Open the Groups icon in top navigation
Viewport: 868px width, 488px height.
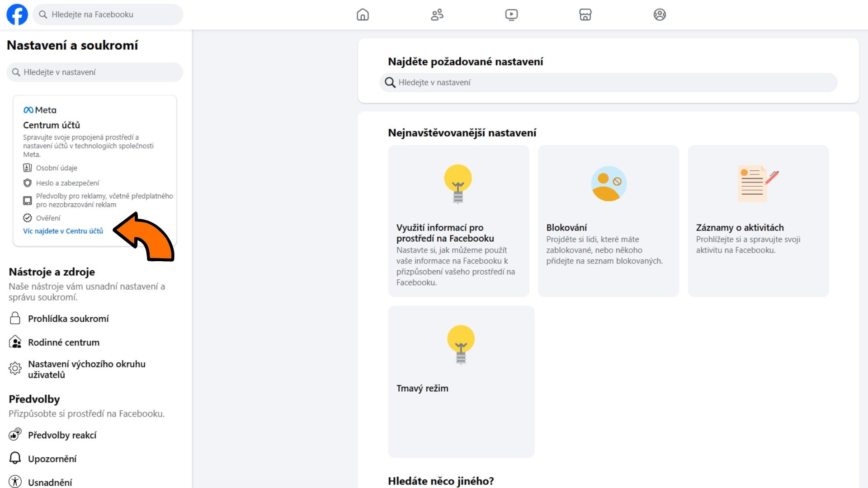coord(660,14)
